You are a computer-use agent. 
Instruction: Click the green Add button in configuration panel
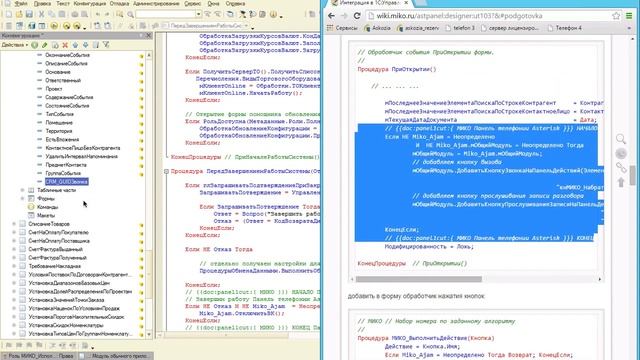[x=35, y=45]
